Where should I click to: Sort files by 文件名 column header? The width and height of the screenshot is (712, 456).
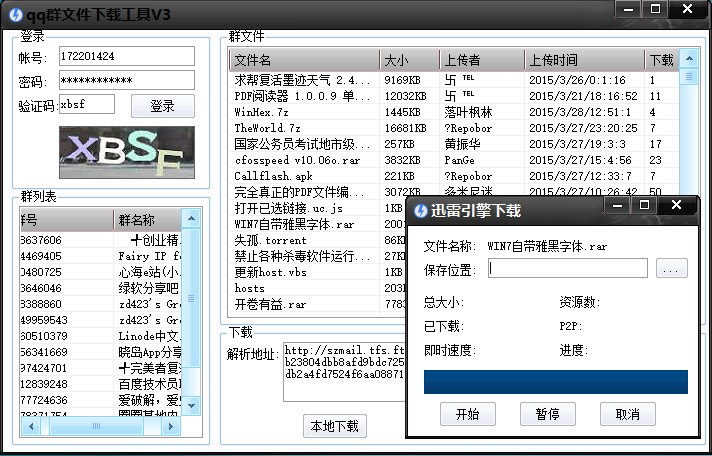tap(304, 60)
